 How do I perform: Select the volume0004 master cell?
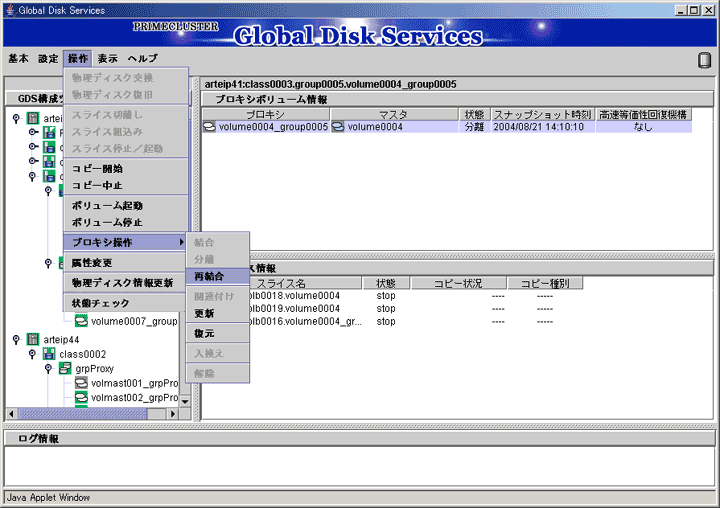click(394, 127)
